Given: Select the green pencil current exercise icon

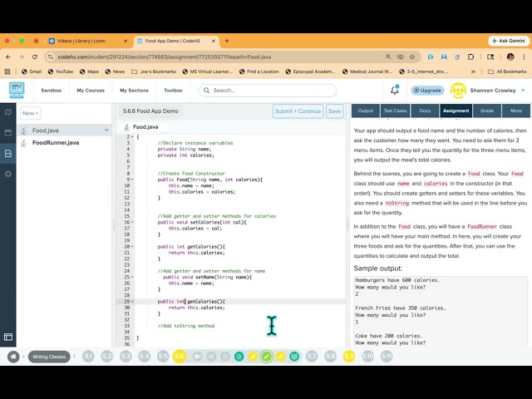Looking at the screenshot, I should pos(267,357).
